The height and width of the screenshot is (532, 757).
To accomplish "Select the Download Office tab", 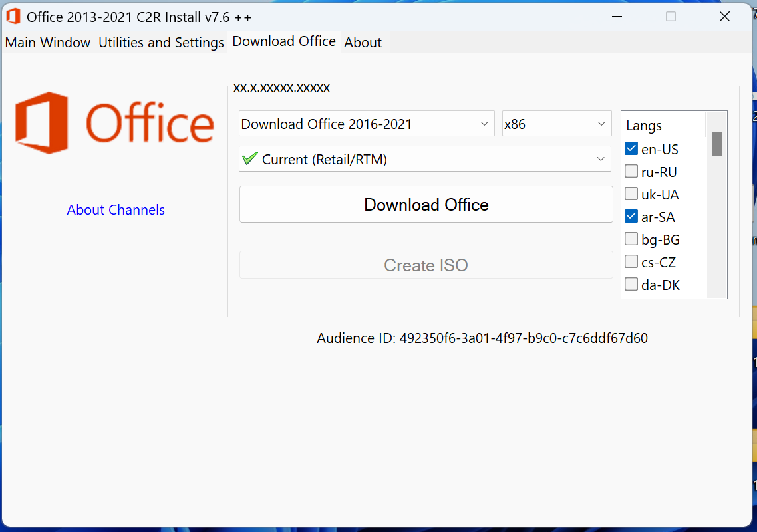I will point(284,41).
